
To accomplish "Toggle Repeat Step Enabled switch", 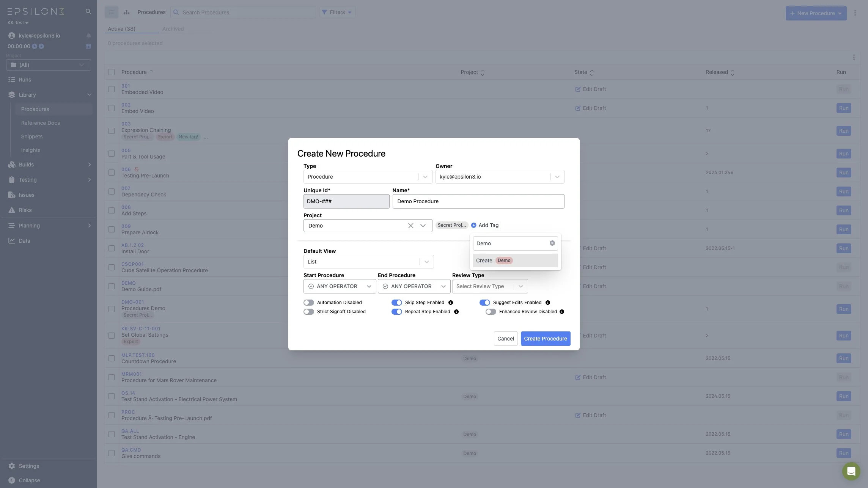I will 397,312.
